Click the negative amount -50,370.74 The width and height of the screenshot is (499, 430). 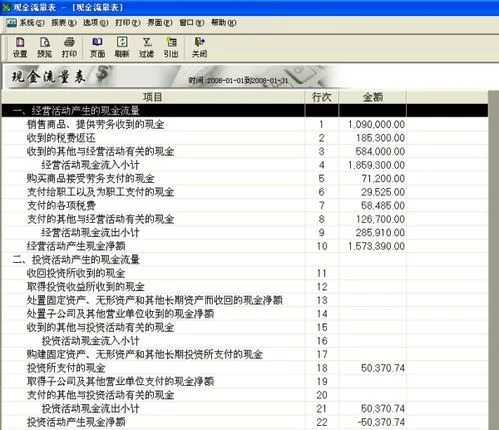point(382,422)
